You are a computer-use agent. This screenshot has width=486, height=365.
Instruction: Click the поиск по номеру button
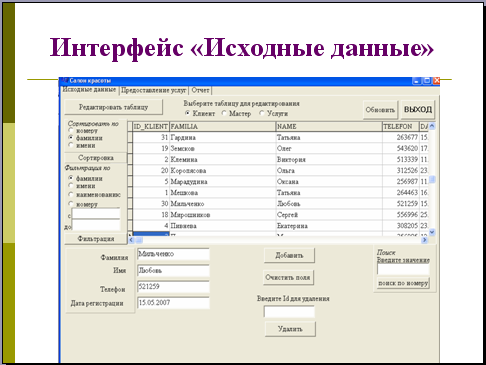click(403, 283)
